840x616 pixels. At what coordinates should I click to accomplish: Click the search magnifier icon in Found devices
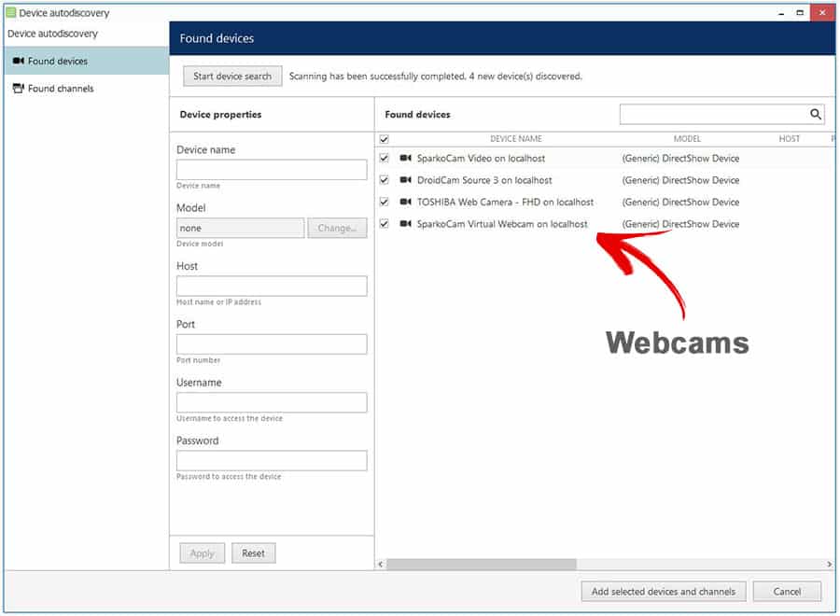(815, 115)
